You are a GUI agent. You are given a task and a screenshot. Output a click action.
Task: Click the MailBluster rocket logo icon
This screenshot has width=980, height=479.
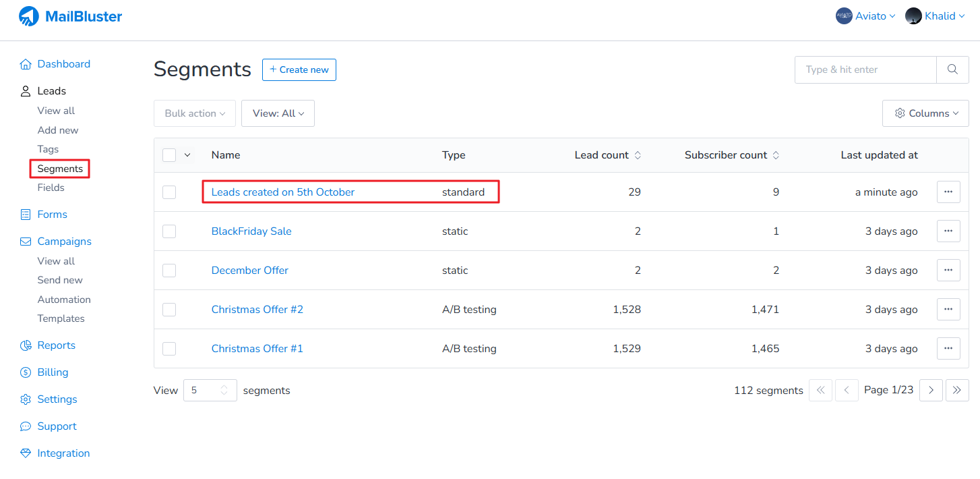28,16
